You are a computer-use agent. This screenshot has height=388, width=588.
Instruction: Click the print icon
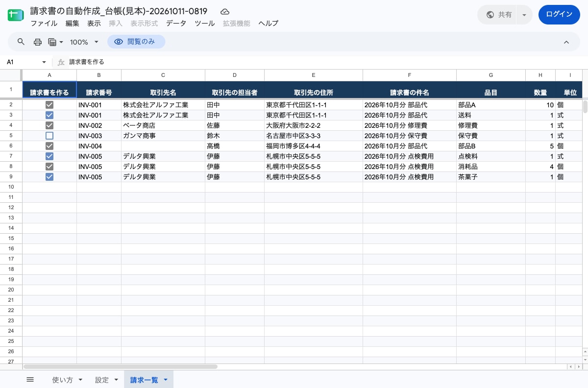pos(38,42)
